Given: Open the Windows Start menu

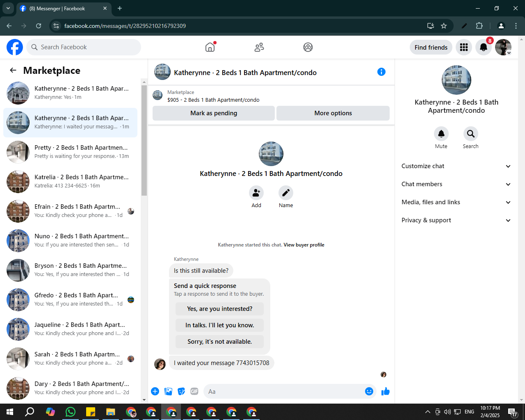Looking at the screenshot, I should click(x=10, y=412).
